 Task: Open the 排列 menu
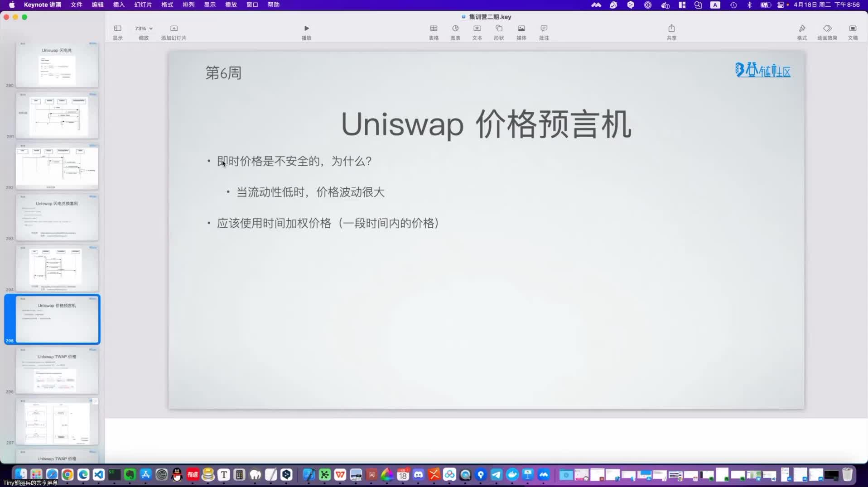(188, 5)
